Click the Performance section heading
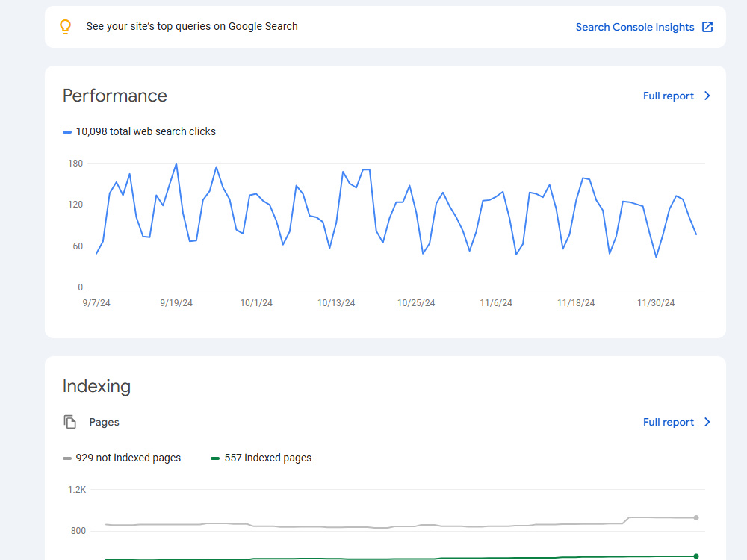The image size is (747, 560). [115, 96]
